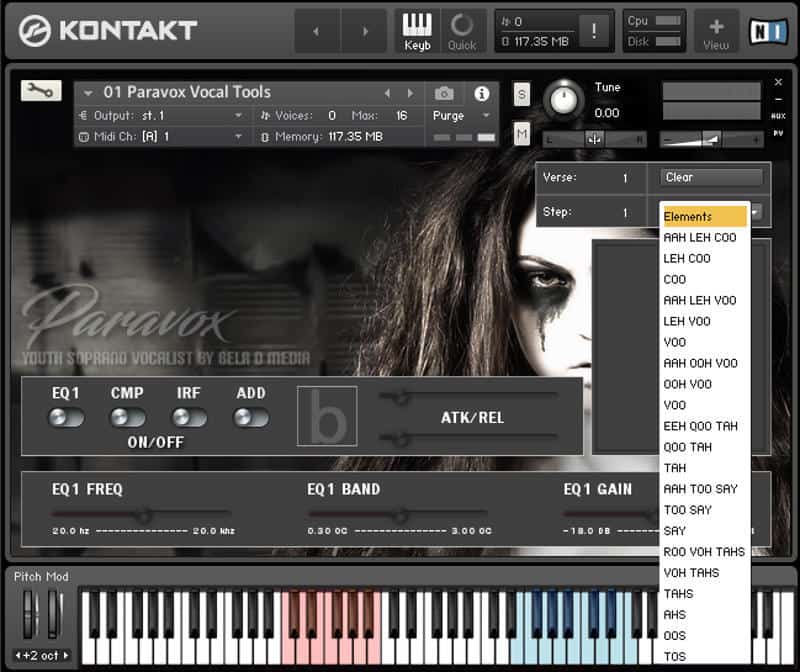
Task: Open the Output st. 1 dropdown
Action: [163, 116]
